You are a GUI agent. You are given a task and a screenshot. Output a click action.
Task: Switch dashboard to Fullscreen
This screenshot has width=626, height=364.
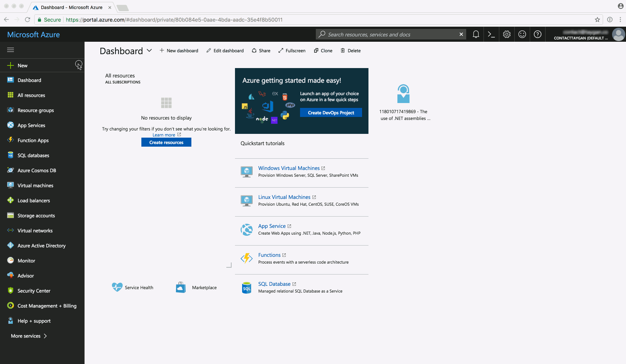click(x=292, y=51)
